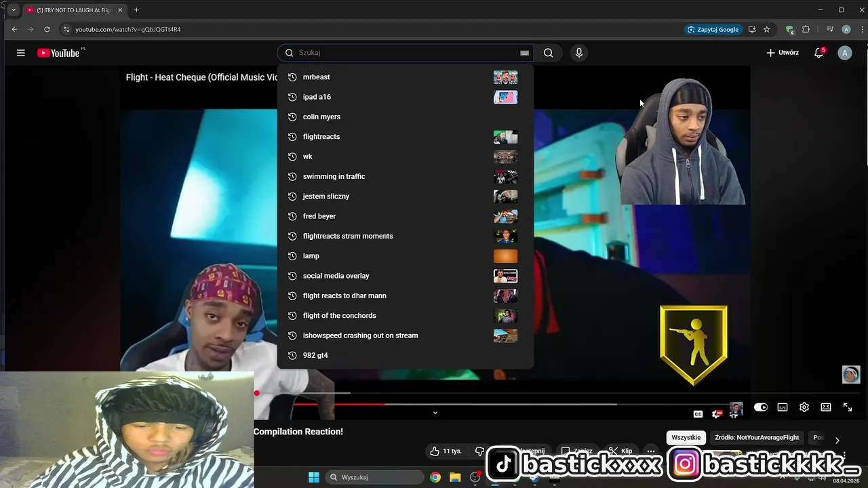Select the mrbeast search suggestion
Image resolution: width=868 pixels, height=488 pixels.
(x=405, y=77)
